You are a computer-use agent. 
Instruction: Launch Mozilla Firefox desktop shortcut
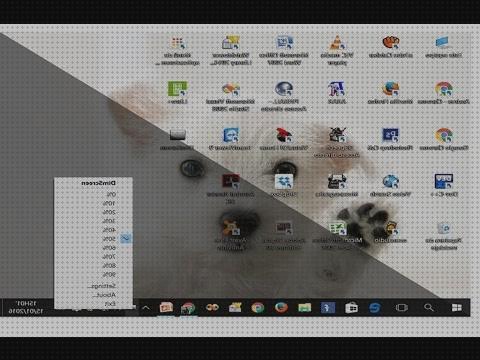pos(390,93)
